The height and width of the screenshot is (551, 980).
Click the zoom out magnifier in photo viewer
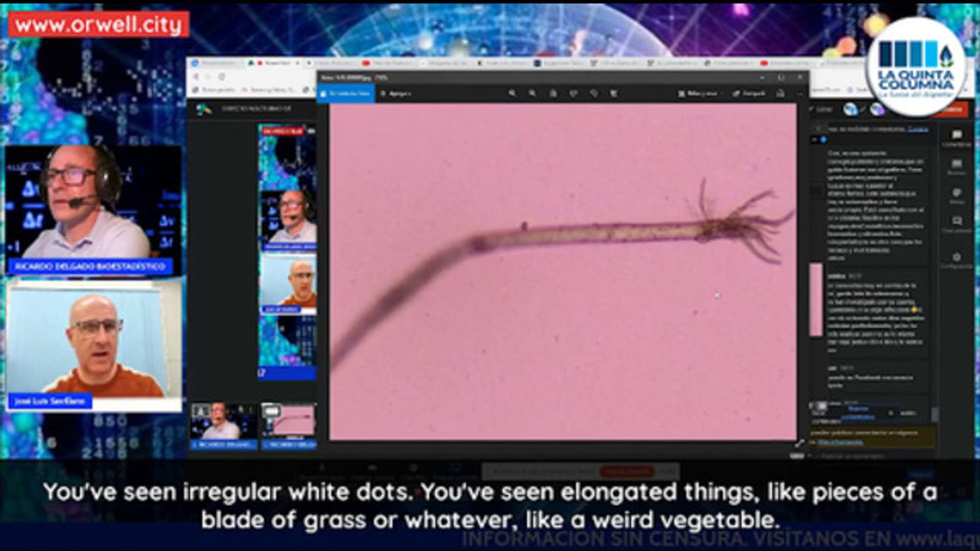pyautogui.click(x=532, y=93)
